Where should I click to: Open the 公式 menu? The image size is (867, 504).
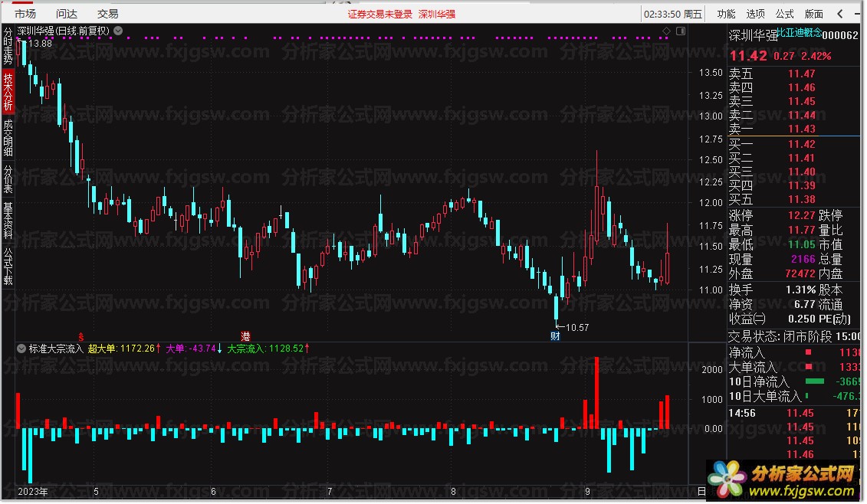coord(785,14)
